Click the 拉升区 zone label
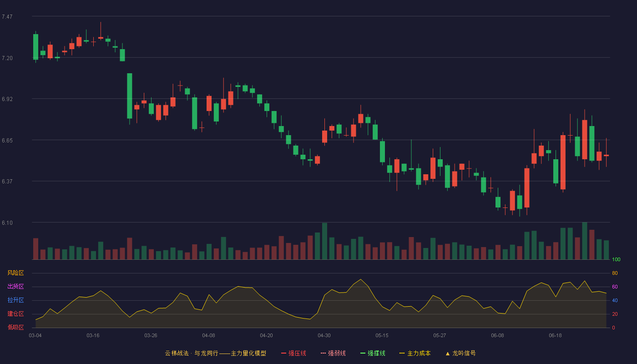637x364 pixels. 15,300
